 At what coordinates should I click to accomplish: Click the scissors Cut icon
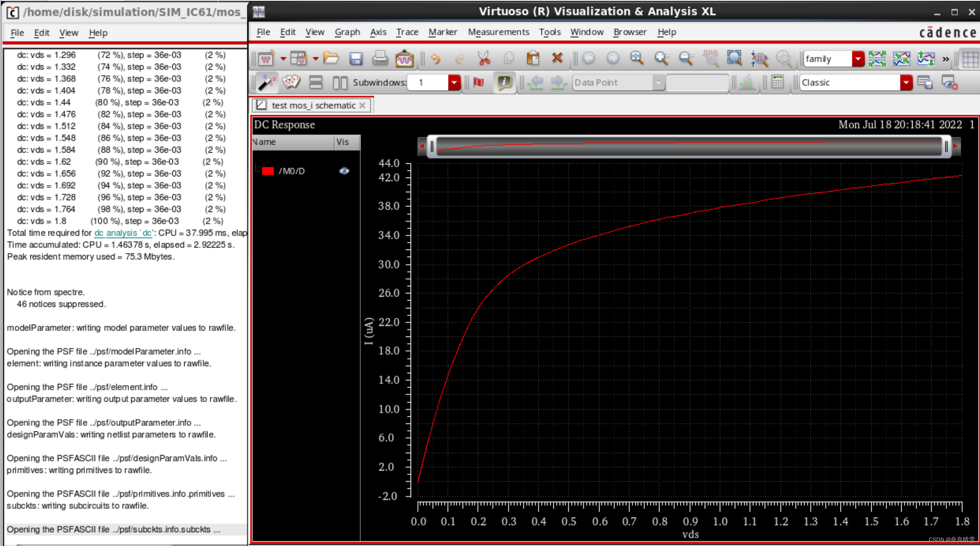tap(484, 59)
